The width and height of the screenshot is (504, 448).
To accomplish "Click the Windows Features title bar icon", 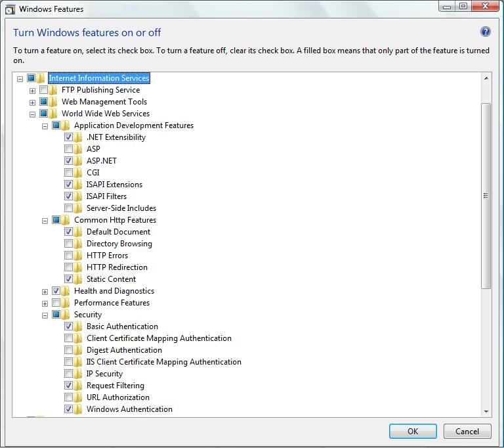I will point(9,9).
